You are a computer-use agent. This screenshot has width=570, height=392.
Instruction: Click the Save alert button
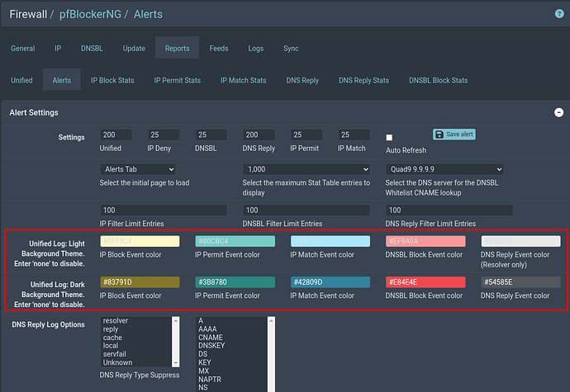454,135
